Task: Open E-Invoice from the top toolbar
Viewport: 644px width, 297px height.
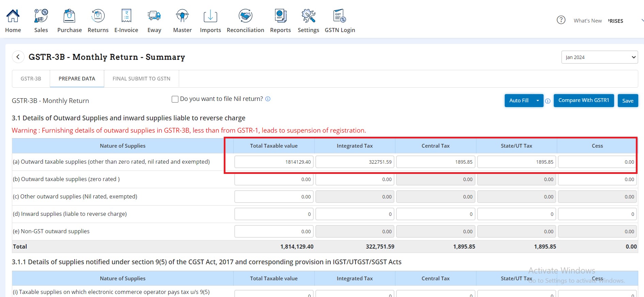Action: [126, 16]
